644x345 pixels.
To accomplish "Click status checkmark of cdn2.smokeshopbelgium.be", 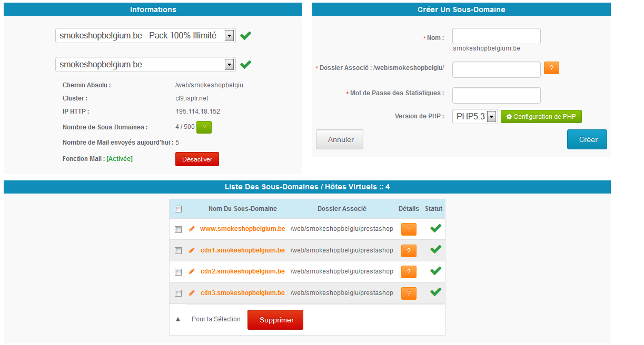I will [435, 271].
